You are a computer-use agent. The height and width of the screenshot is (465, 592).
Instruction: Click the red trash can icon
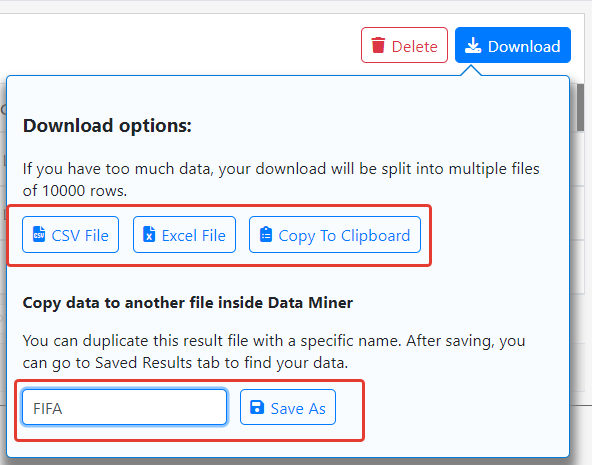pyautogui.click(x=378, y=45)
